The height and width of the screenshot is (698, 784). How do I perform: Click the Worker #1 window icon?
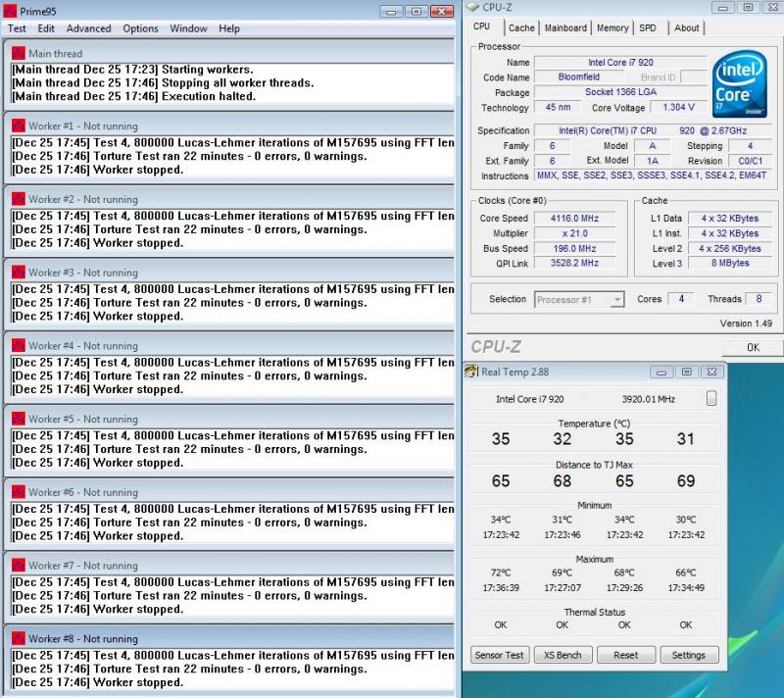tap(19, 125)
